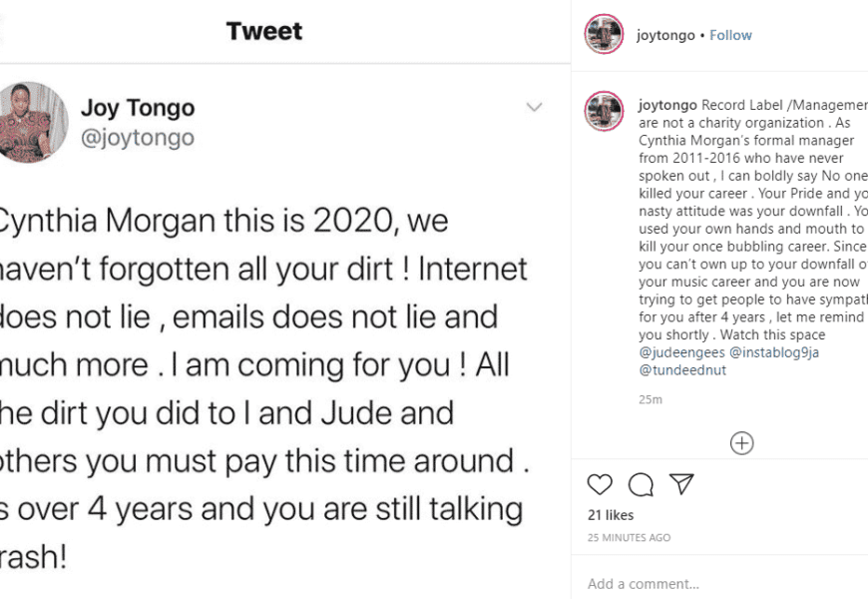
Task: Share post with paper plane icon
Action: (681, 484)
